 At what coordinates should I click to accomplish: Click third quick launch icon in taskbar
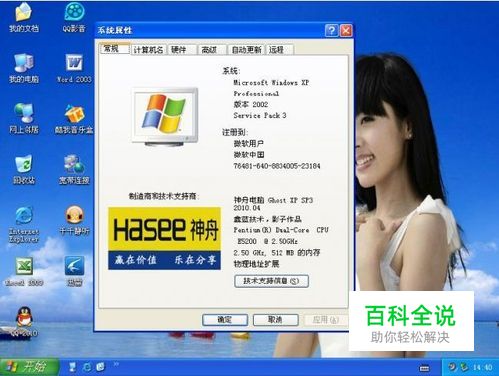pos(101,367)
